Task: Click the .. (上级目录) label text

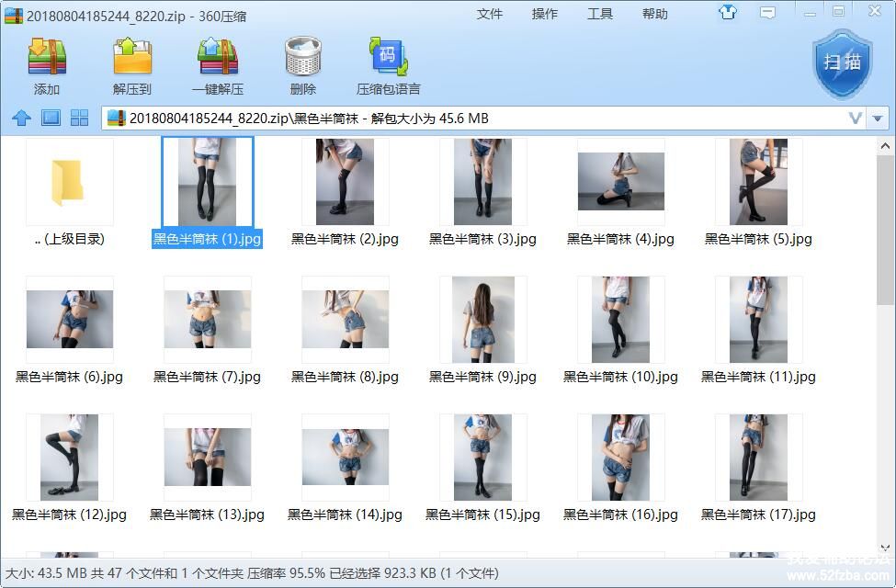Action: click(70, 239)
